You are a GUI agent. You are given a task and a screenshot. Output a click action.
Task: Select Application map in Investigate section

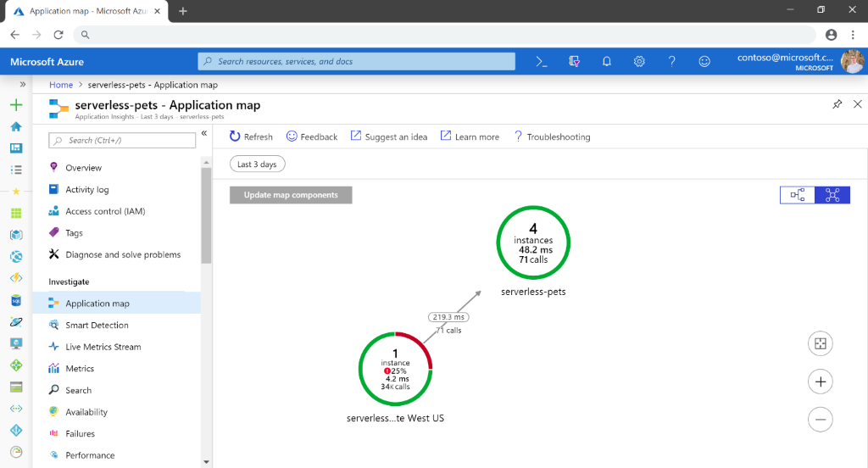pyautogui.click(x=116, y=303)
